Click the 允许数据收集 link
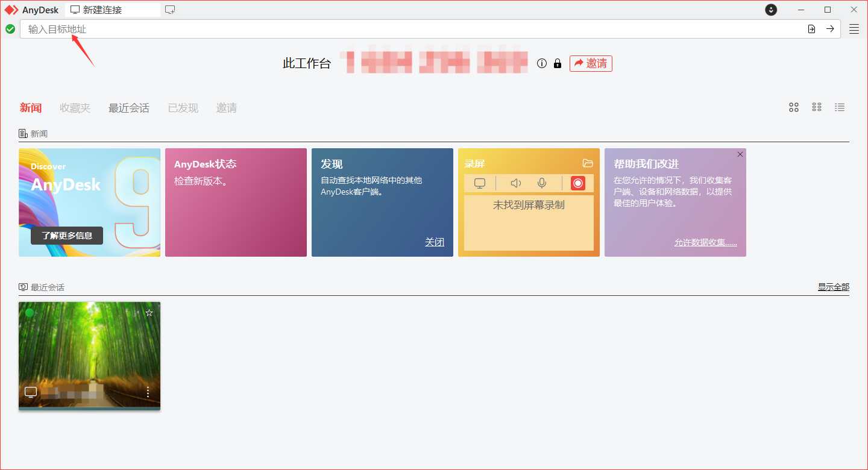 706,243
